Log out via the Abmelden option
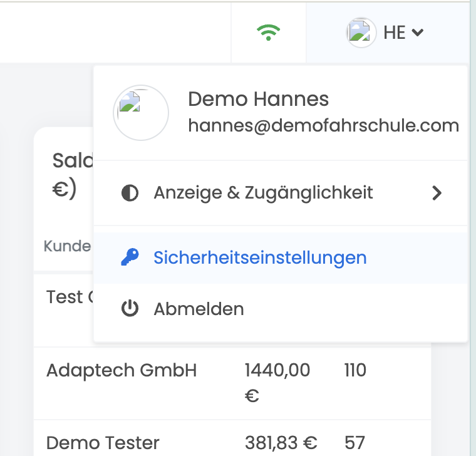The height and width of the screenshot is (456, 476). tap(199, 309)
